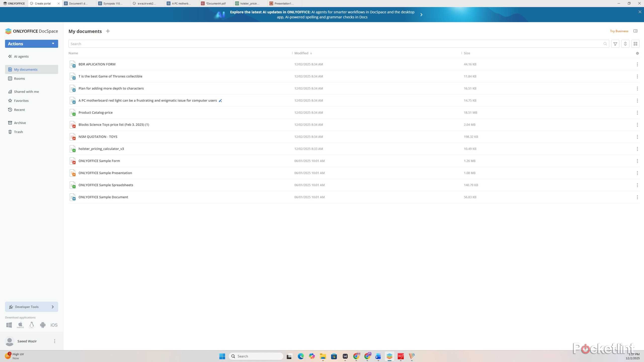644x362 pixels.
Task: Click the documents search field
Action: click(x=339, y=44)
